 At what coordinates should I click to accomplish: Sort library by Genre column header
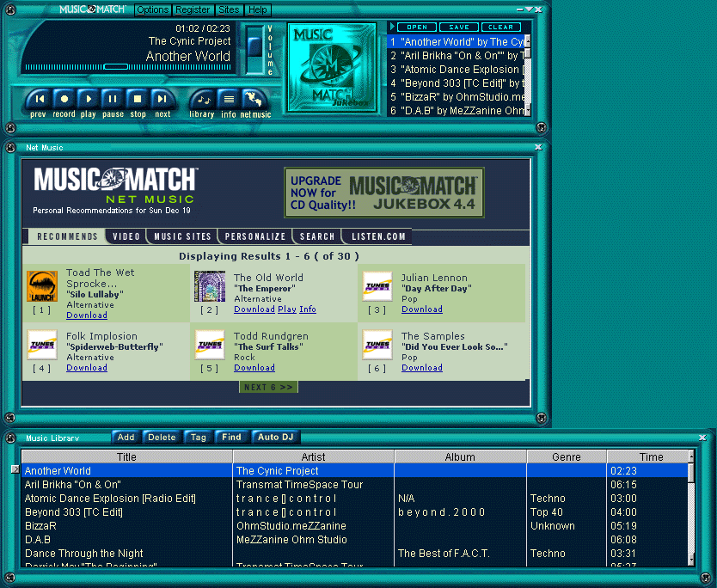[x=566, y=456]
